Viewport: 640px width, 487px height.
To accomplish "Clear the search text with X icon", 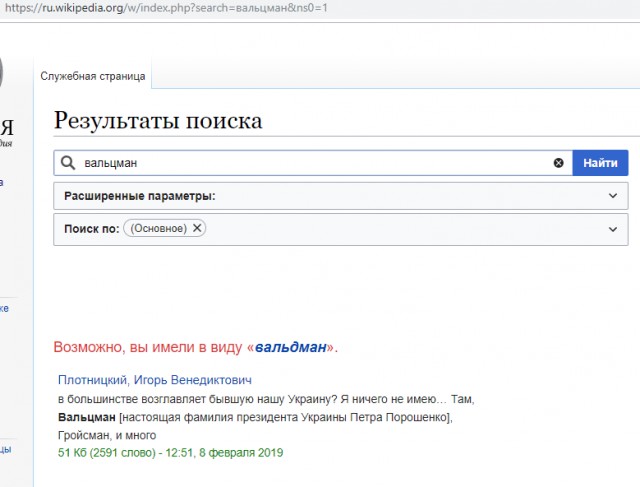I will pyautogui.click(x=558, y=163).
